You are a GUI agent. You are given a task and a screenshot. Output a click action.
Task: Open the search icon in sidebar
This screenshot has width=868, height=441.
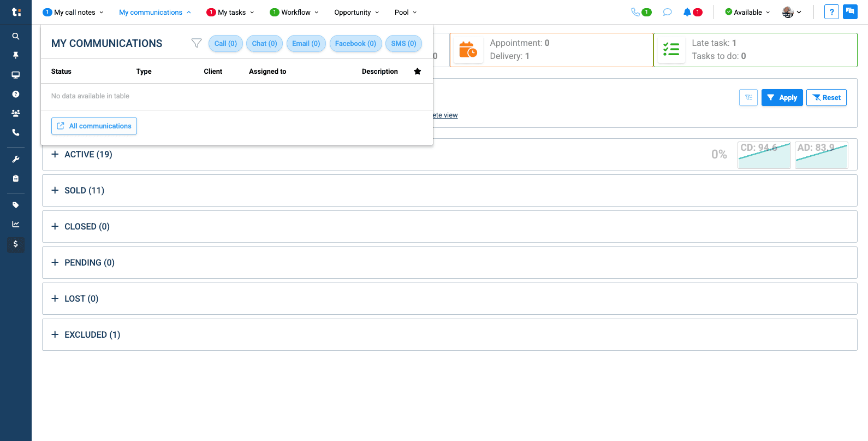click(16, 36)
